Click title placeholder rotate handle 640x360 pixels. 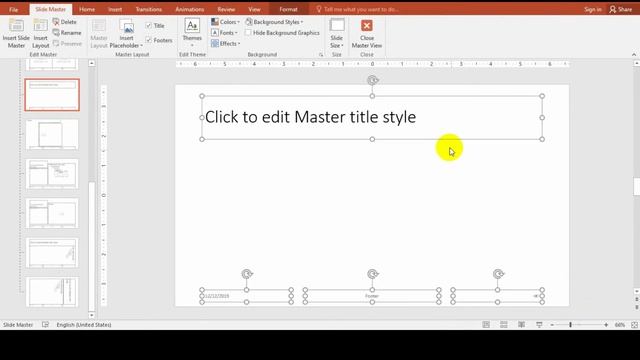pyautogui.click(x=372, y=80)
